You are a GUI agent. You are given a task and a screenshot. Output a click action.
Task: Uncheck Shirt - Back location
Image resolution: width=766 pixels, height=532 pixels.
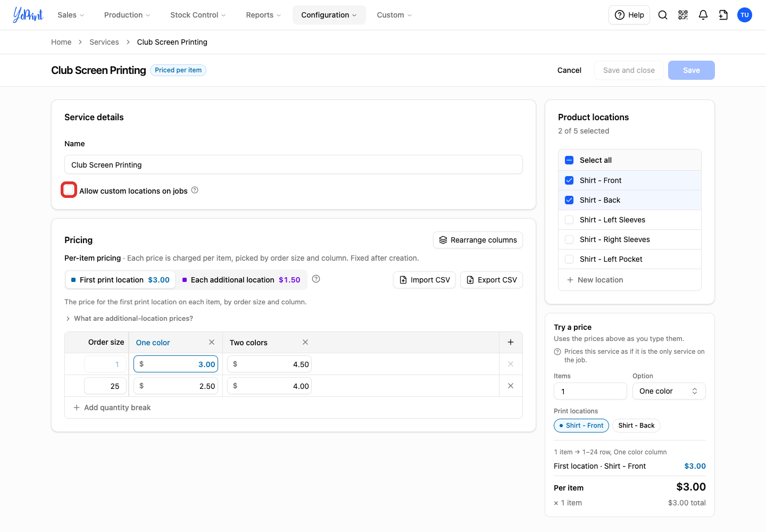pyautogui.click(x=569, y=200)
